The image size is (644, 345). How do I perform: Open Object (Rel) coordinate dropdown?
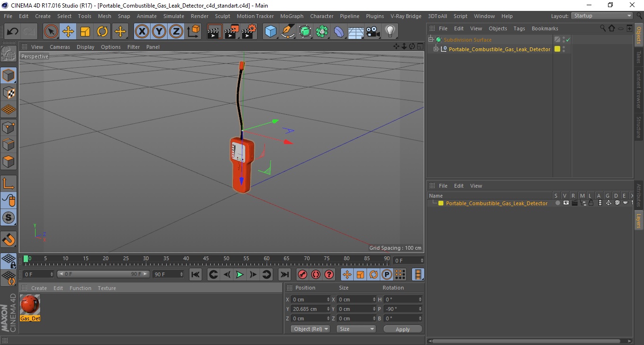310,329
